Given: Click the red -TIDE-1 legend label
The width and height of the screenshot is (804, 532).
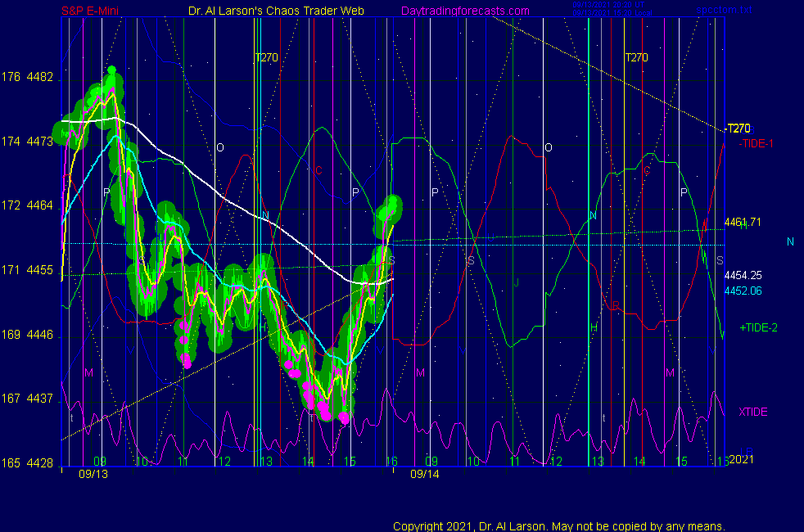Looking at the screenshot, I should (756, 143).
